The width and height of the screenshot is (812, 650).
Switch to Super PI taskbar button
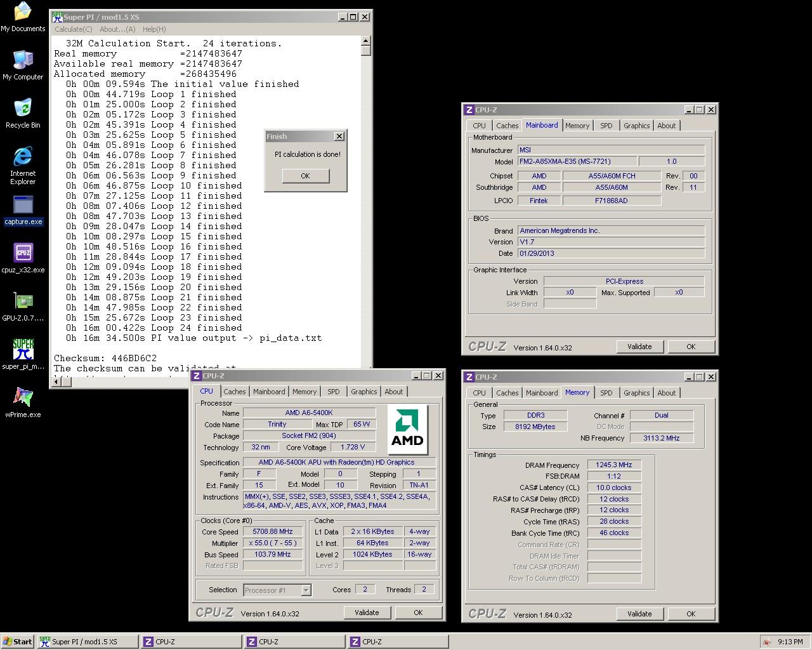coord(88,642)
